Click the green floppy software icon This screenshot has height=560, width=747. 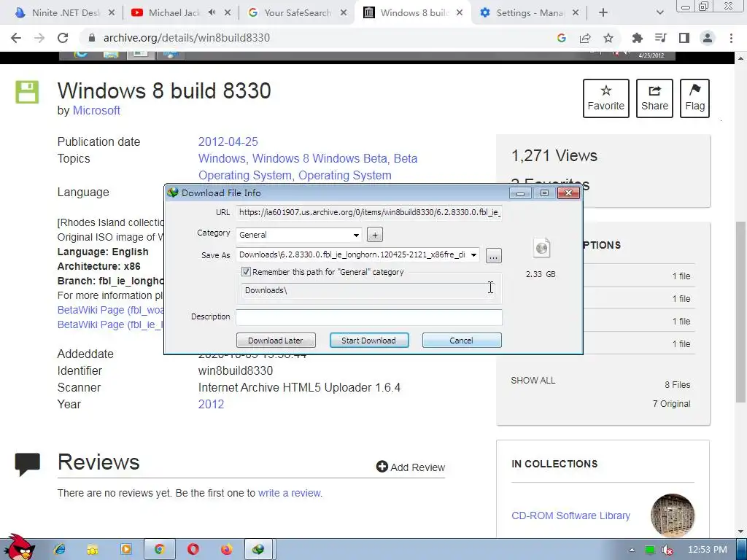coord(27,92)
